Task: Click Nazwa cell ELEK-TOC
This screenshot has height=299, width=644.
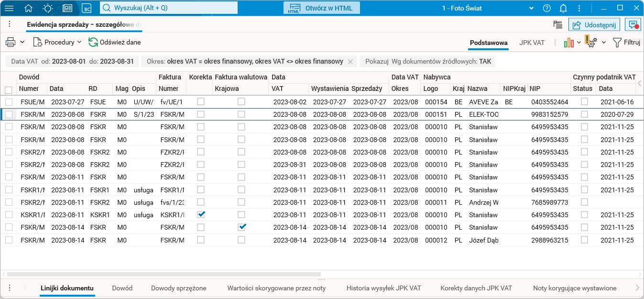Action: click(483, 114)
